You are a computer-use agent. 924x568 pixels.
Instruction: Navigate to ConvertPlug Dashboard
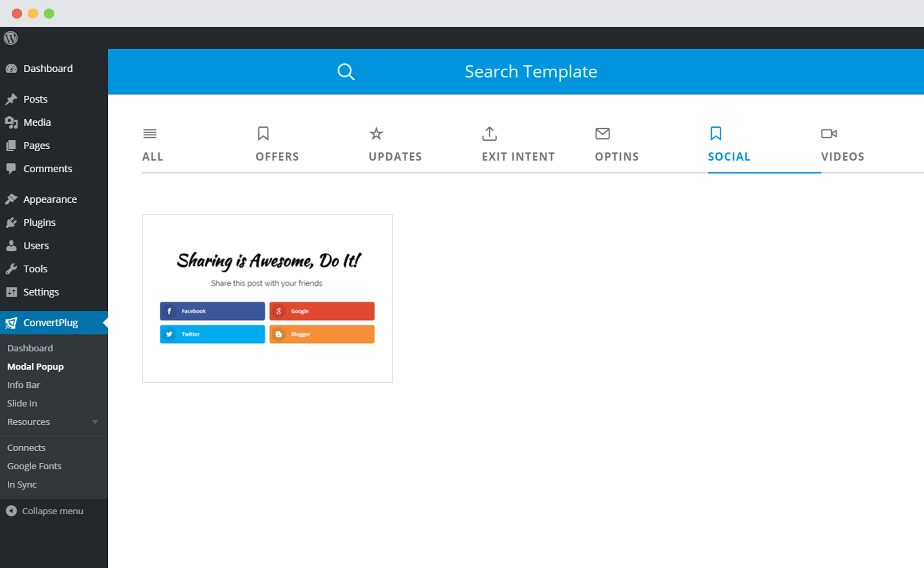click(29, 348)
